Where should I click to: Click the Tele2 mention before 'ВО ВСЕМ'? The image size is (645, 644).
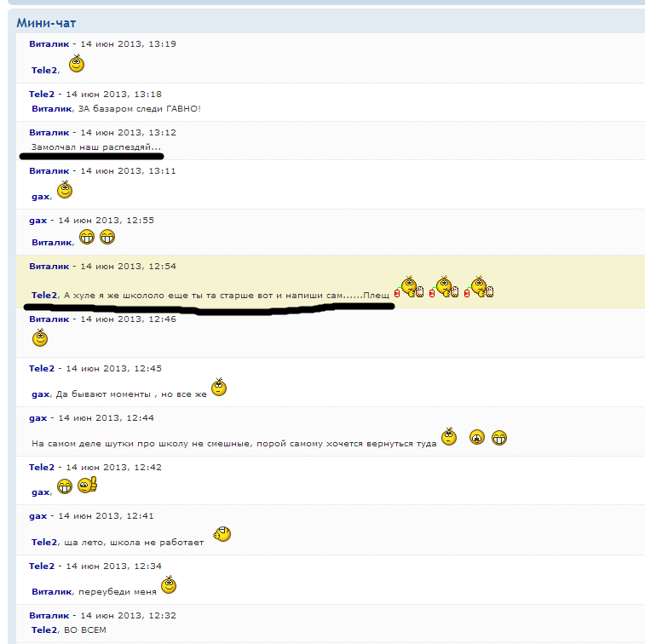tap(44, 630)
